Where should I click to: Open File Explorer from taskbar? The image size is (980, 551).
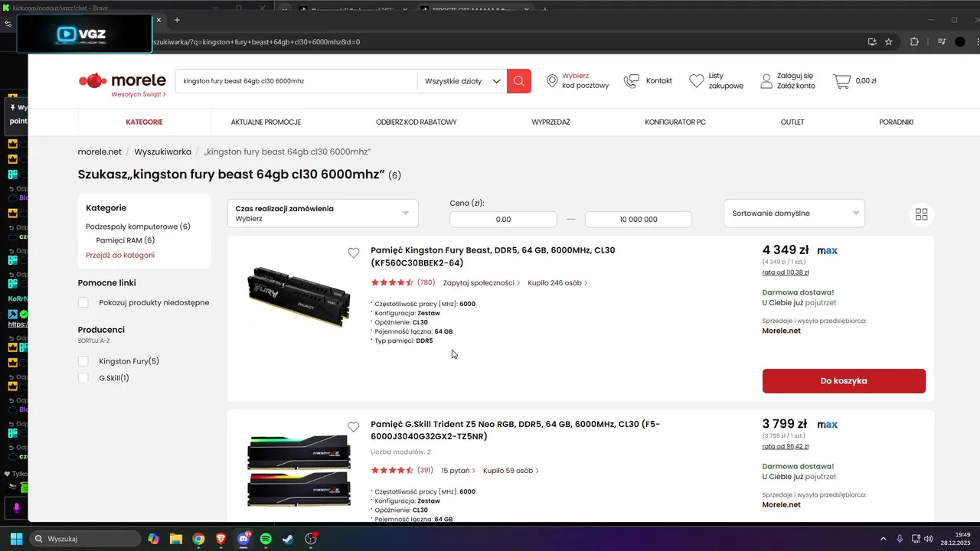click(175, 539)
